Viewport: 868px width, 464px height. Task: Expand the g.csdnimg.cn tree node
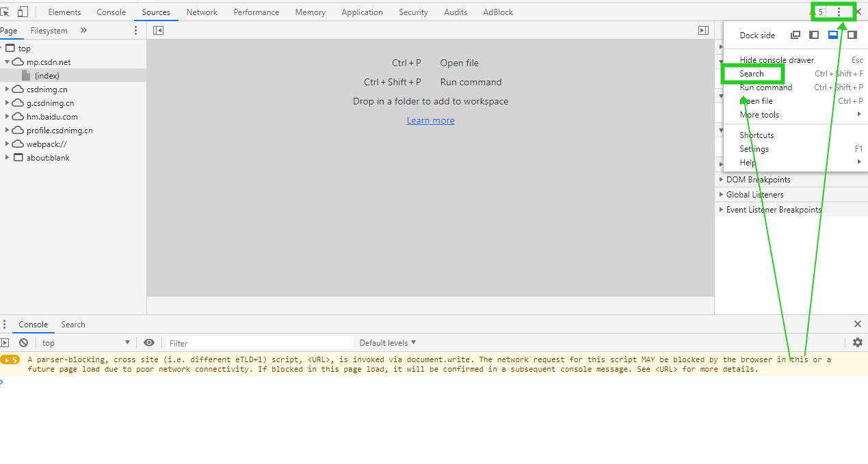point(8,103)
